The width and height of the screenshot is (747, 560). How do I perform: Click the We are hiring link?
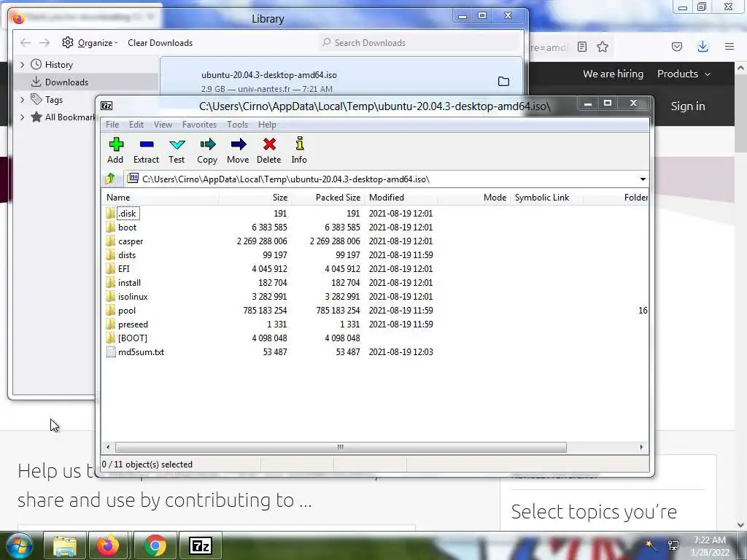click(613, 74)
